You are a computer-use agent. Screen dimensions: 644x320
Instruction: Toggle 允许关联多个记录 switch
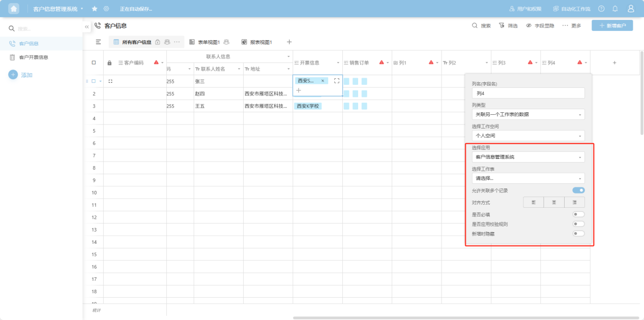[578, 190]
